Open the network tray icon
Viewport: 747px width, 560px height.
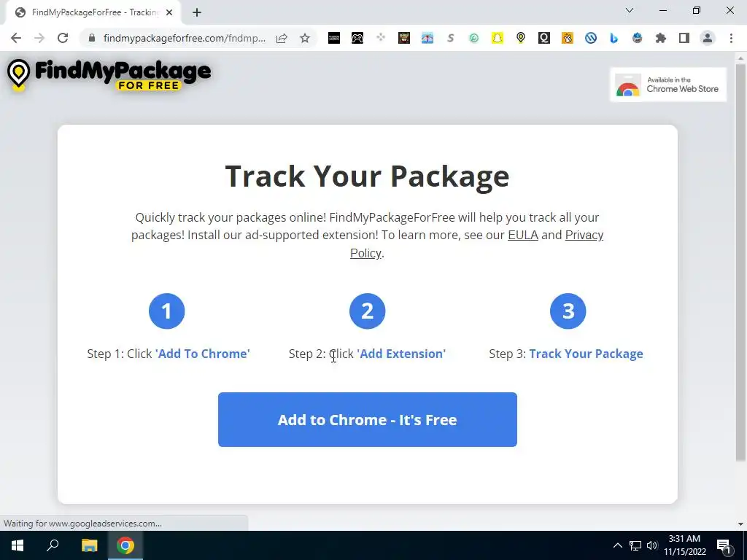point(635,545)
